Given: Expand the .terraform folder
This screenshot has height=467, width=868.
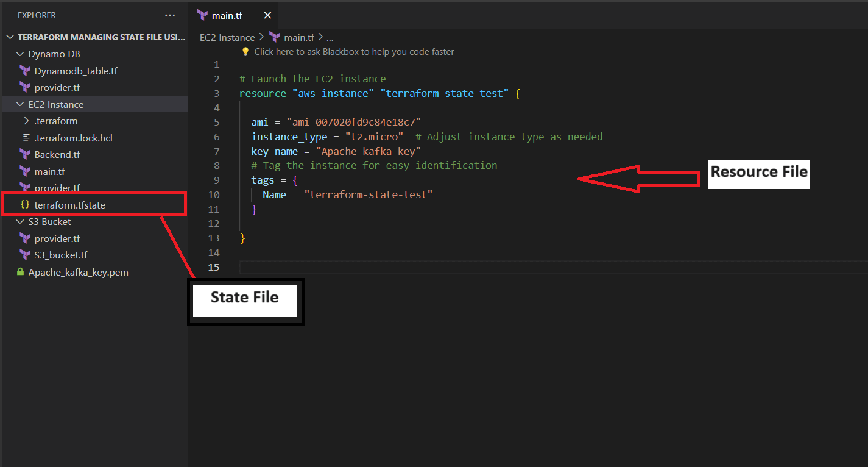Looking at the screenshot, I should coord(26,121).
